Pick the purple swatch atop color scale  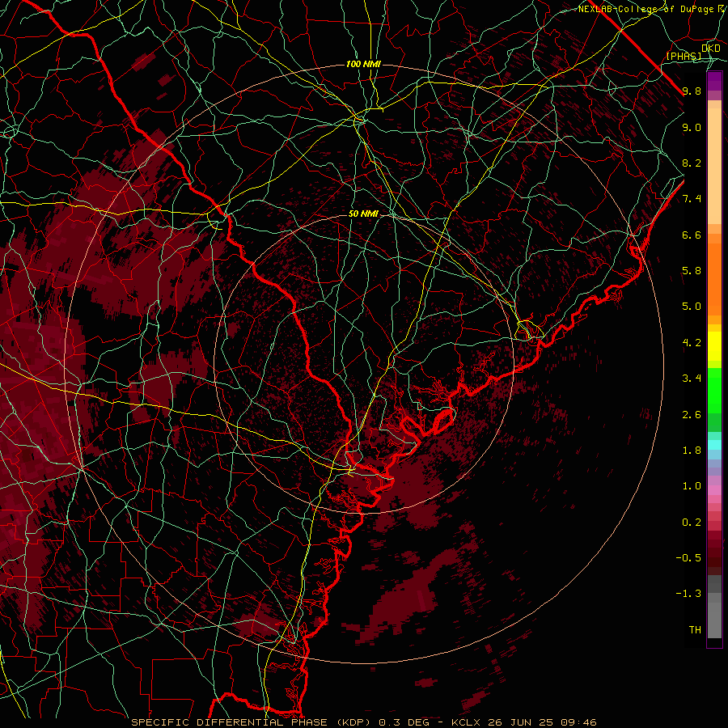[714, 81]
